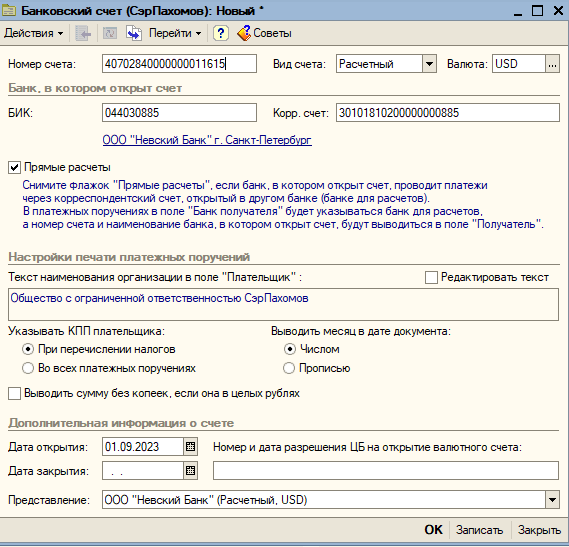Open the Советы tips icon
This screenshot has width=569, height=547.
[244, 33]
